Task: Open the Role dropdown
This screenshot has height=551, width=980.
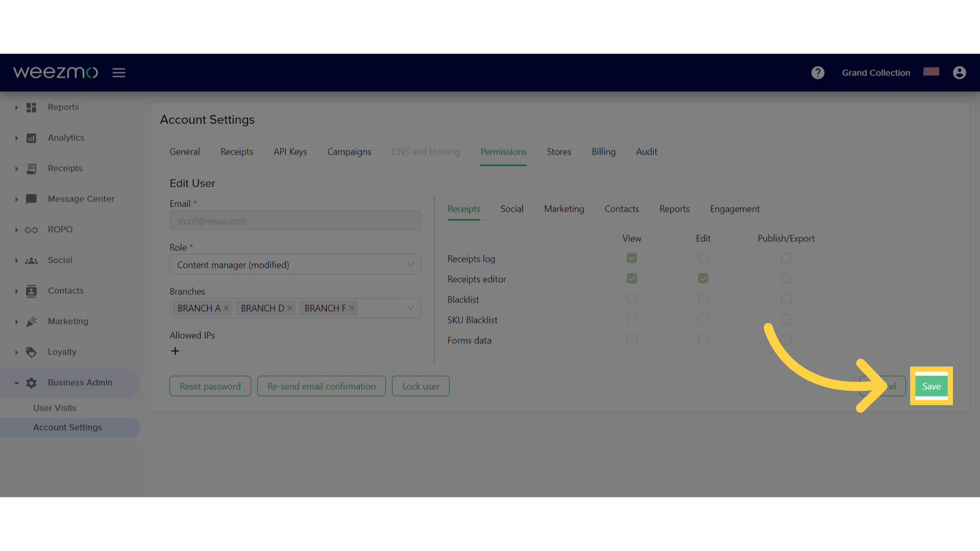Action: [295, 264]
